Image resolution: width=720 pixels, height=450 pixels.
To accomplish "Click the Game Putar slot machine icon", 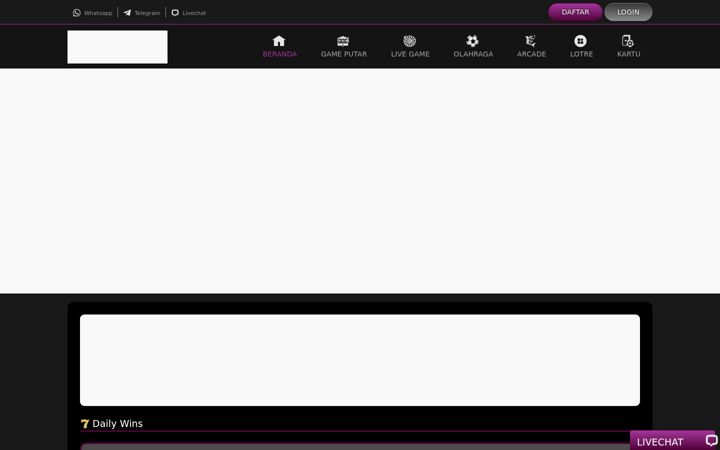I will pos(343,41).
